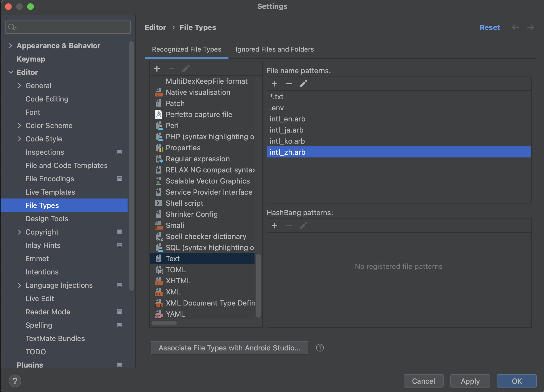Select the Shell script file type
Screen dimensions: 544x392
coord(184,203)
